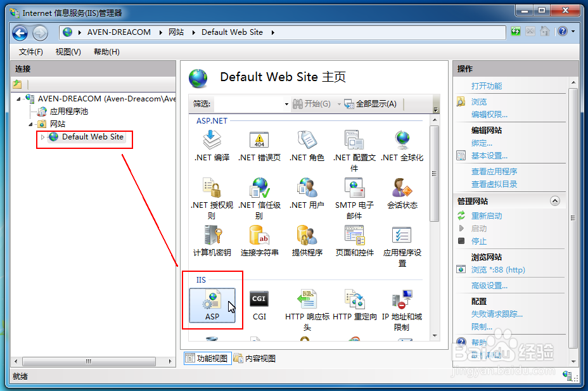This screenshot has width=588, height=391.
Task: Expand the filter toolbar overflow arrow
Action: [x=435, y=110]
